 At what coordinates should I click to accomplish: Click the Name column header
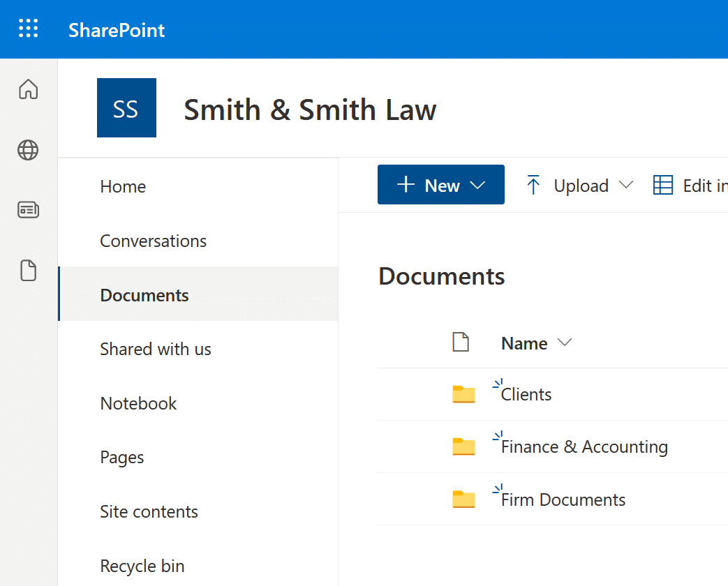pos(524,343)
